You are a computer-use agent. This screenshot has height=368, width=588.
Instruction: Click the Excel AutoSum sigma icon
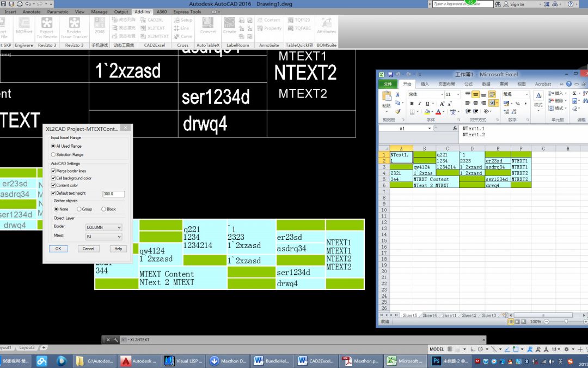point(574,94)
